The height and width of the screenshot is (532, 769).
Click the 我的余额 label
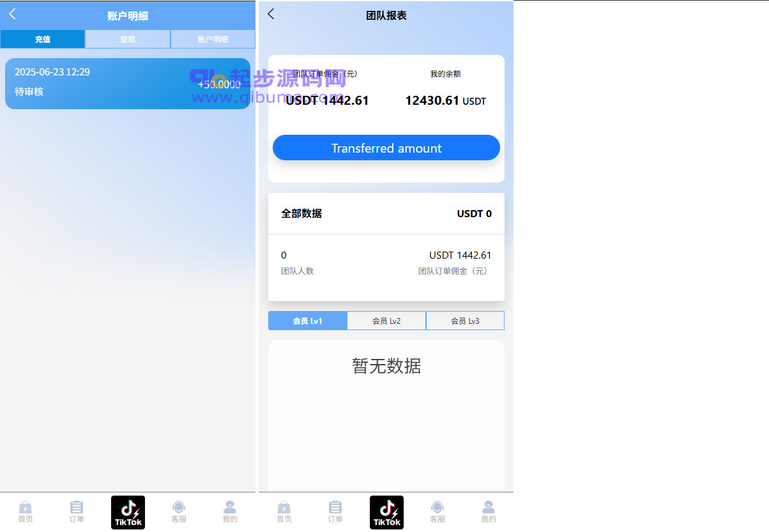pos(445,74)
